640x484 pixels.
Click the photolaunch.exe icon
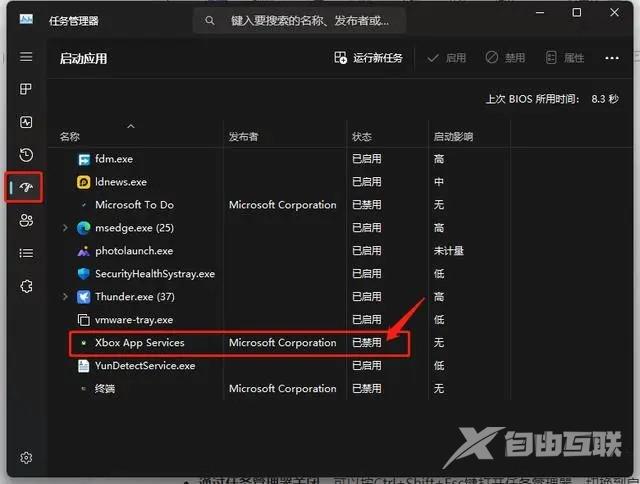tap(84, 251)
